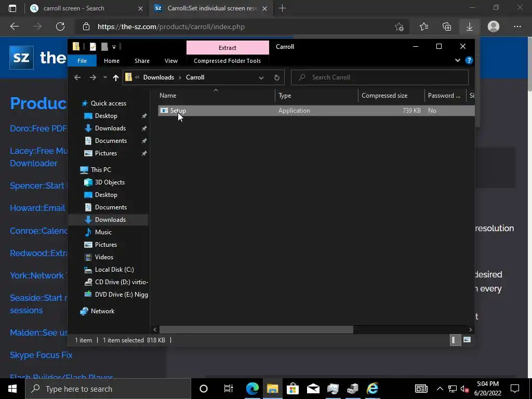Reload the the-sz.com page
The image size is (532, 399).
[x=60, y=26]
